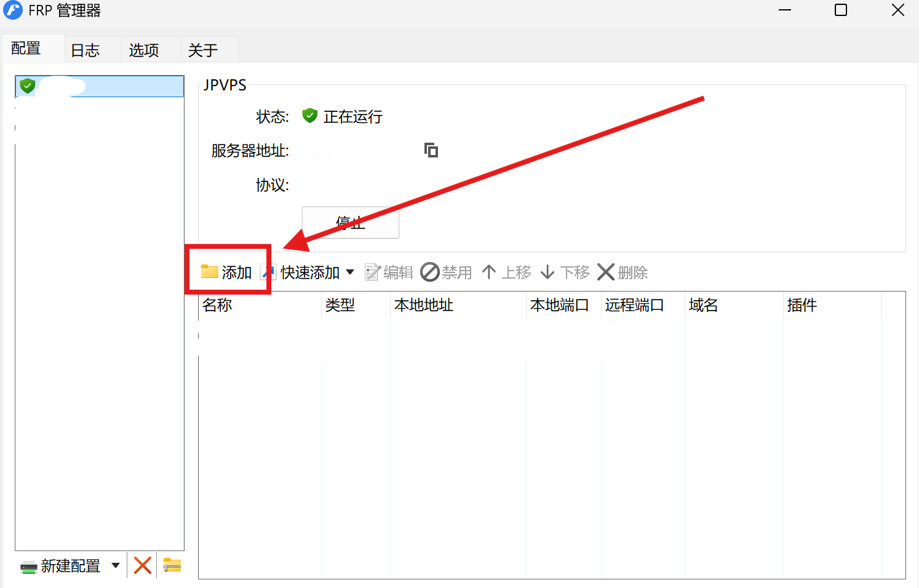This screenshot has width=919, height=588.
Task: Go to the About (关于) tab
Action: click(203, 50)
